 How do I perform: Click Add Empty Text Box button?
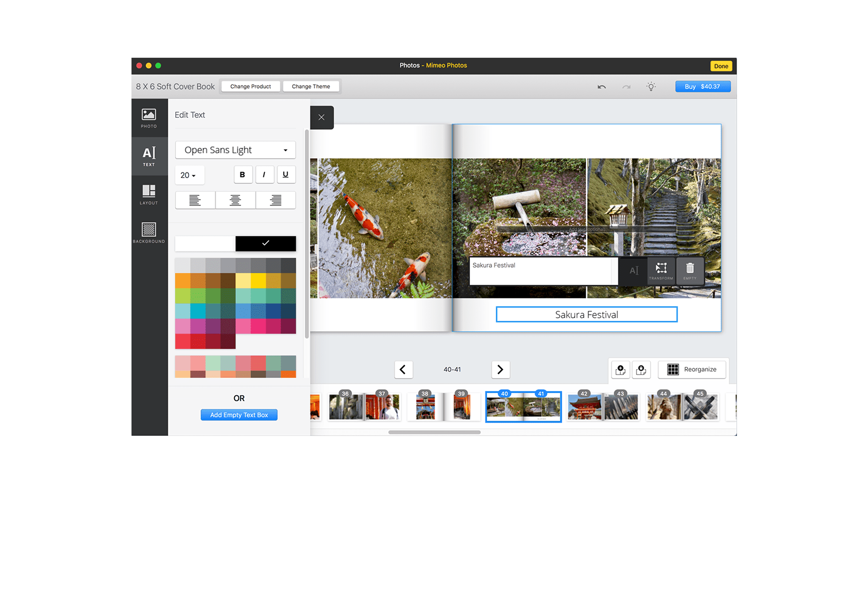(239, 415)
